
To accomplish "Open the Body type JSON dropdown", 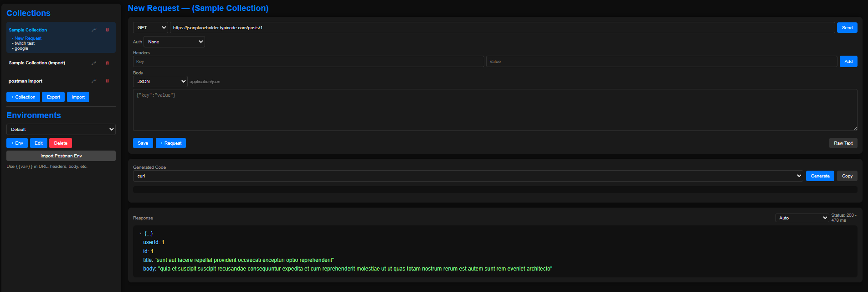I will coord(160,82).
